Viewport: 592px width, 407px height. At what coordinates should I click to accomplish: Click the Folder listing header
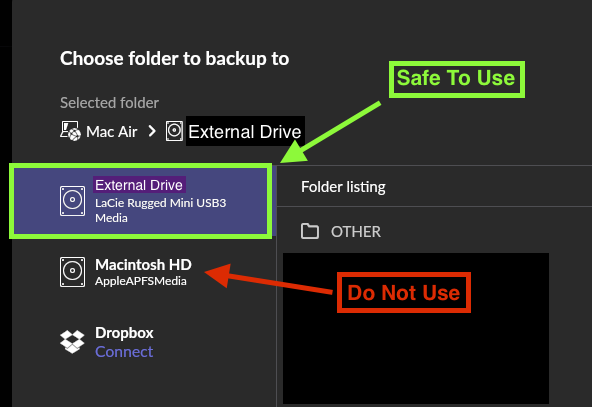point(343,187)
